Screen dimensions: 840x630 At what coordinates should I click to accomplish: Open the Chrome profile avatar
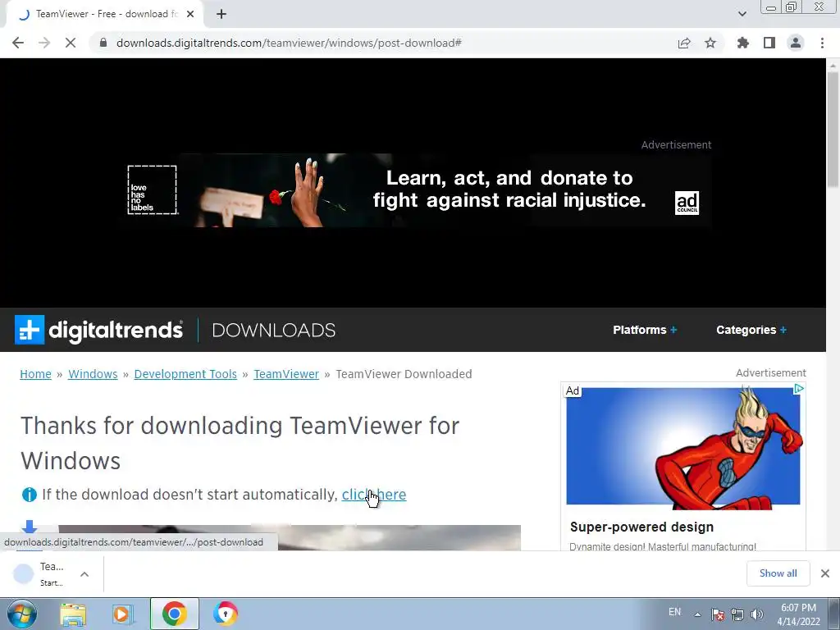point(796,43)
